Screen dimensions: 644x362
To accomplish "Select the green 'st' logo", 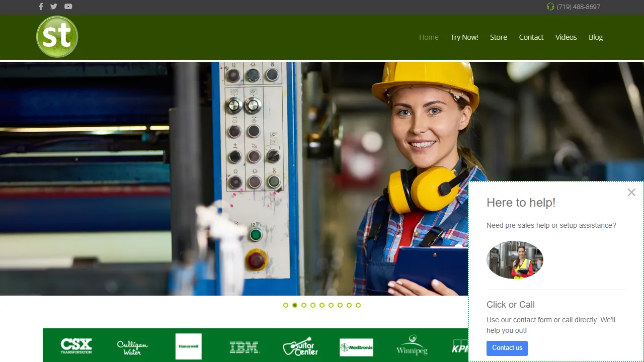I will click(x=57, y=37).
